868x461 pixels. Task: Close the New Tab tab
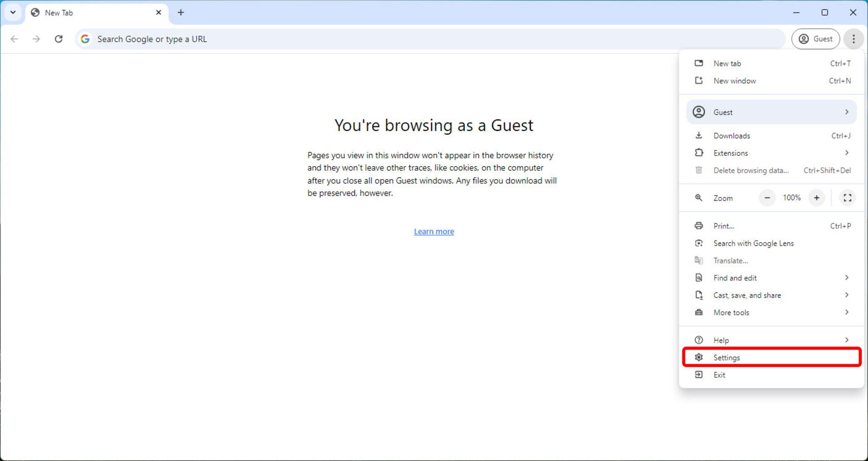(159, 13)
